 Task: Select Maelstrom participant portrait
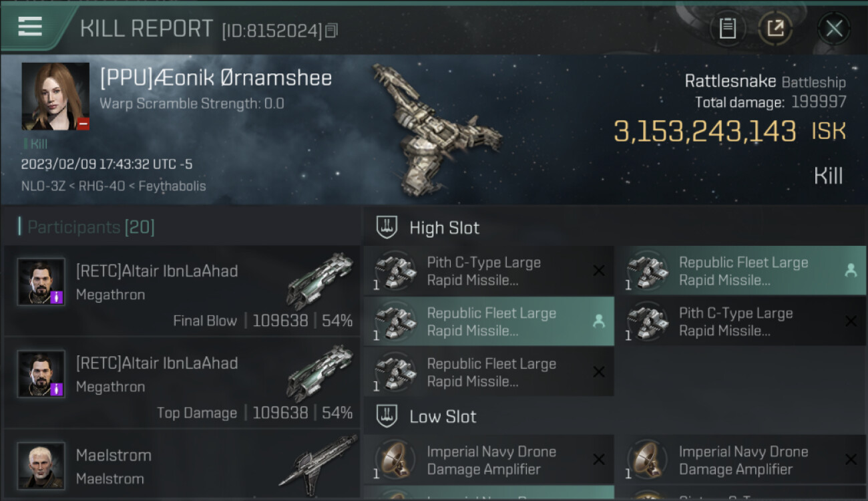pyautogui.click(x=41, y=466)
